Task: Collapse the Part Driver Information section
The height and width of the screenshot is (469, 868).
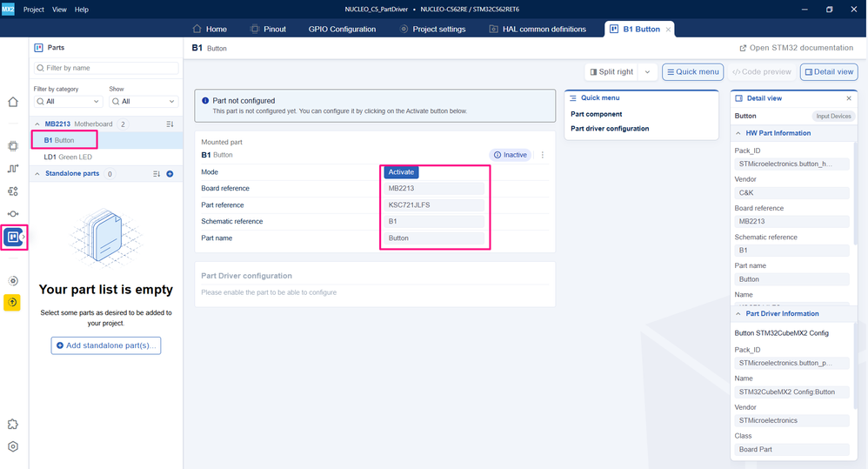Action: [x=738, y=314]
